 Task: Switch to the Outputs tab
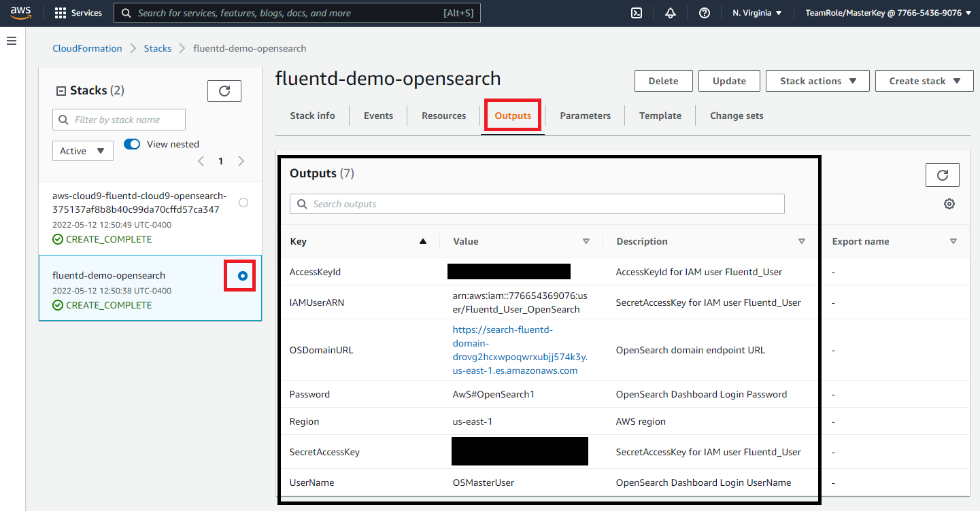click(x=513, y=116)
